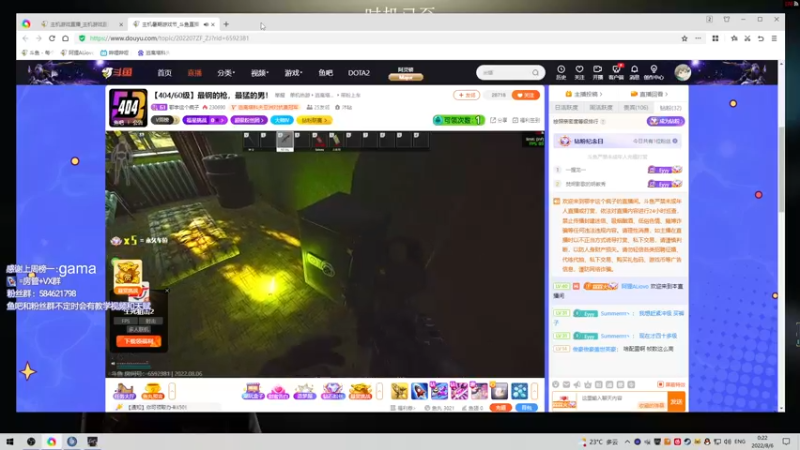Screen dimensions: 800x450
Task: Expand the 分类 navigation dropdown
Action: pyautogui.click(x=226, y=73)
